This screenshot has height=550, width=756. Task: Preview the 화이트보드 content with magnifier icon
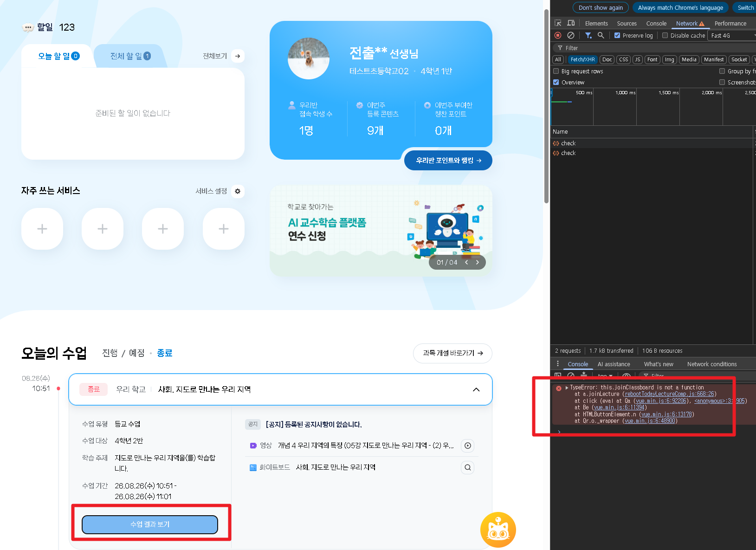click(468, 467)
